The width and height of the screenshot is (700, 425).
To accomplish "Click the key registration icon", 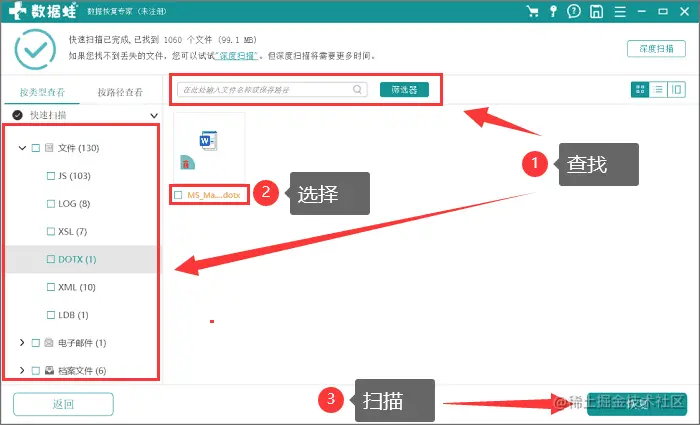I will 553,11.
